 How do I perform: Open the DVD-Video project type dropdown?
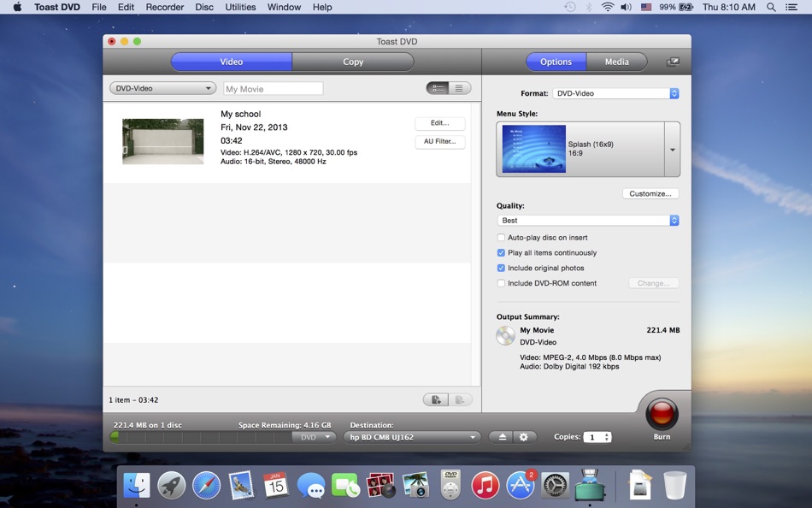coord(162,88)
